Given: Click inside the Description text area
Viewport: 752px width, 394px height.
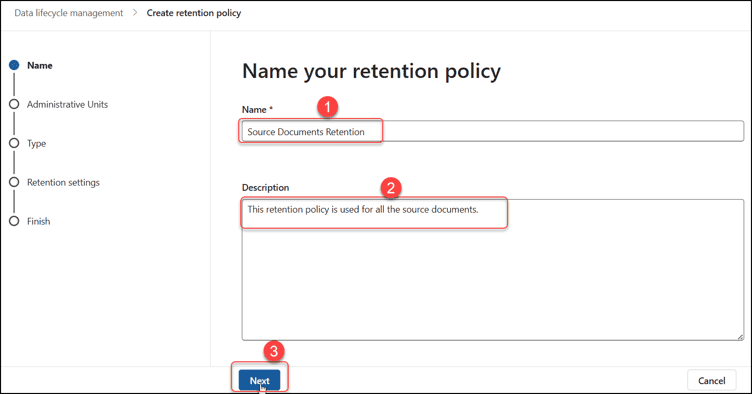Looking at the screenshot, I should point(493,270).
